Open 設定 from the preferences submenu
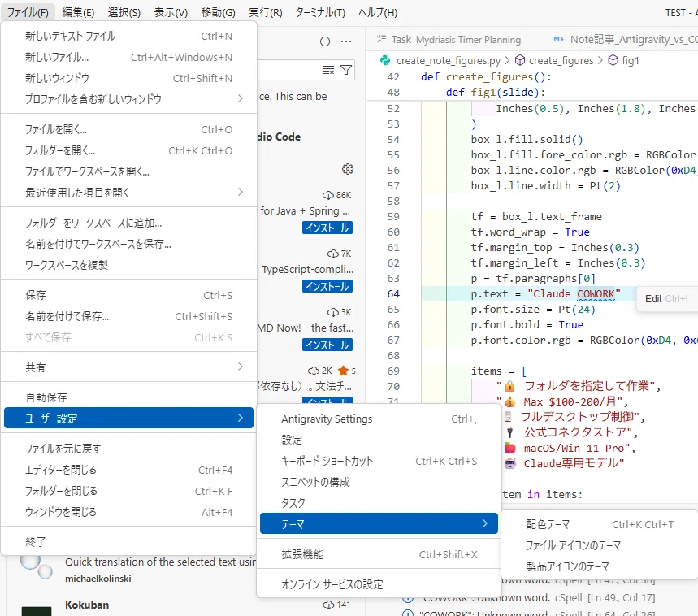The height and width of the screenshot is (616, 698). tap(379, 440)
